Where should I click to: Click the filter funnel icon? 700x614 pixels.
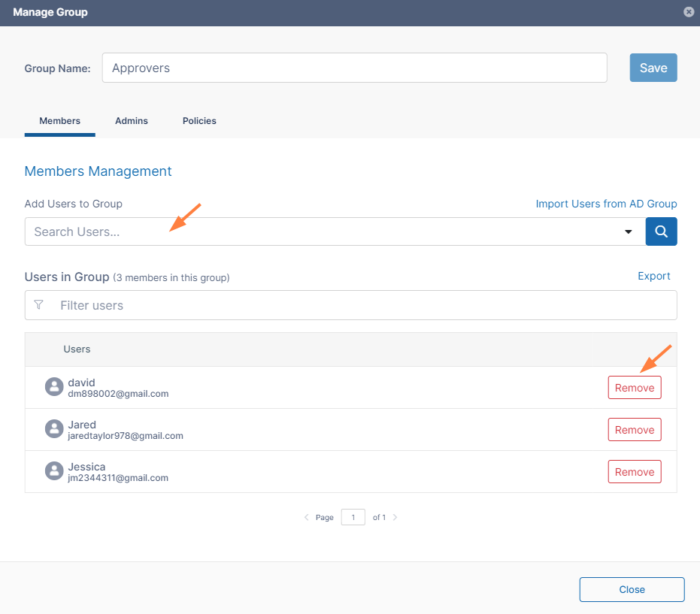(39, 305)
